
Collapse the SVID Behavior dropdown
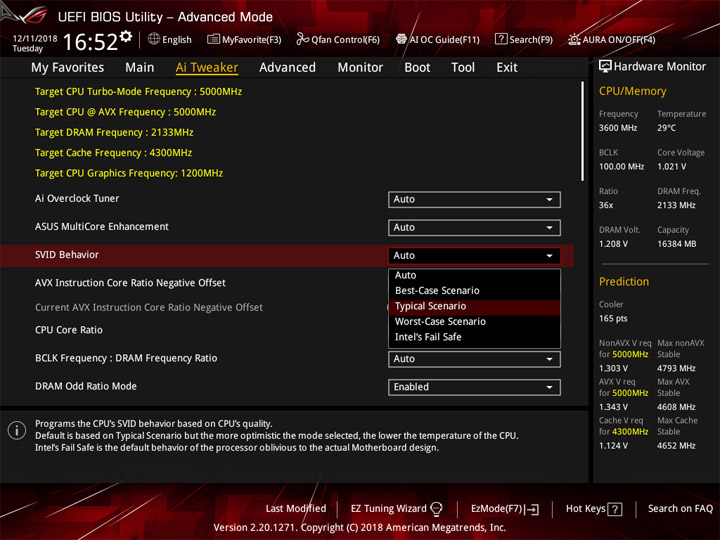[474, 256]
